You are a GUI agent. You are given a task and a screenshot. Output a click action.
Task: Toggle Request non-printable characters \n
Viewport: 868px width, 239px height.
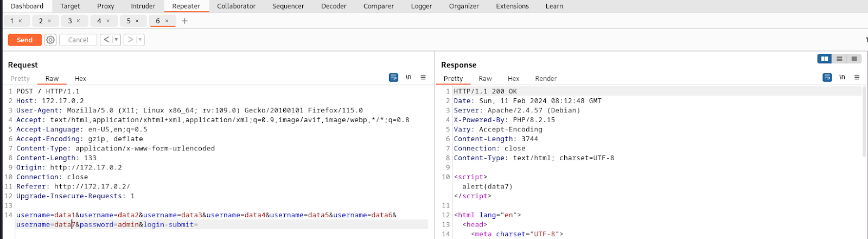pos(409,78)
